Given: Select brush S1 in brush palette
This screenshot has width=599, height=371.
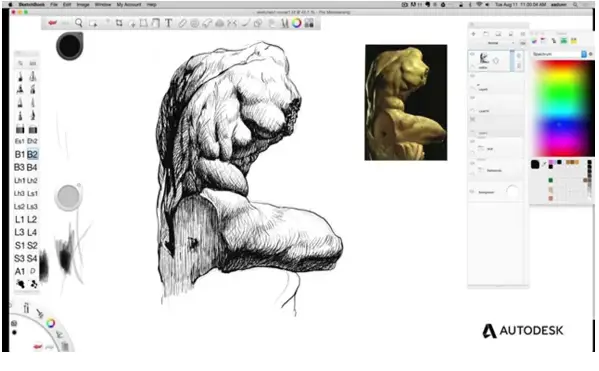Looking at the screenshot, I should pyautogui.click(x=19, y=245).
